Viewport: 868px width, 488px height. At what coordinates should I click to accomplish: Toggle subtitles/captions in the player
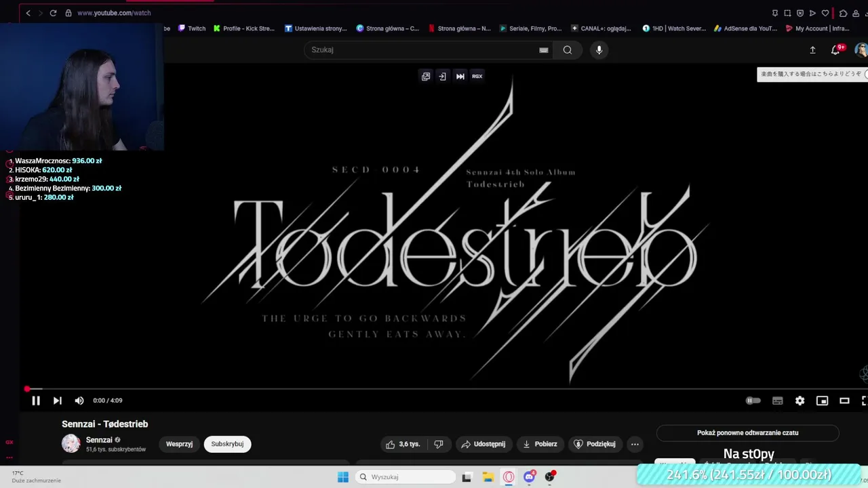coord(778,401)
